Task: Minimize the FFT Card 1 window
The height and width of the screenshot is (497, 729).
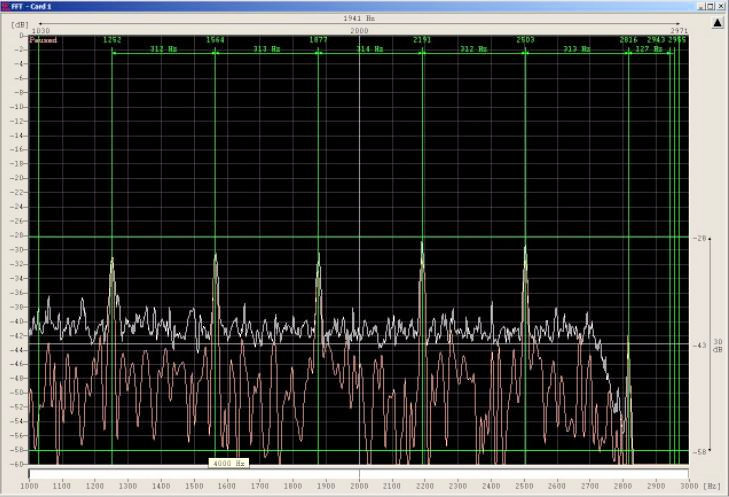Action: pyautogui.click(x=701, y=5)
